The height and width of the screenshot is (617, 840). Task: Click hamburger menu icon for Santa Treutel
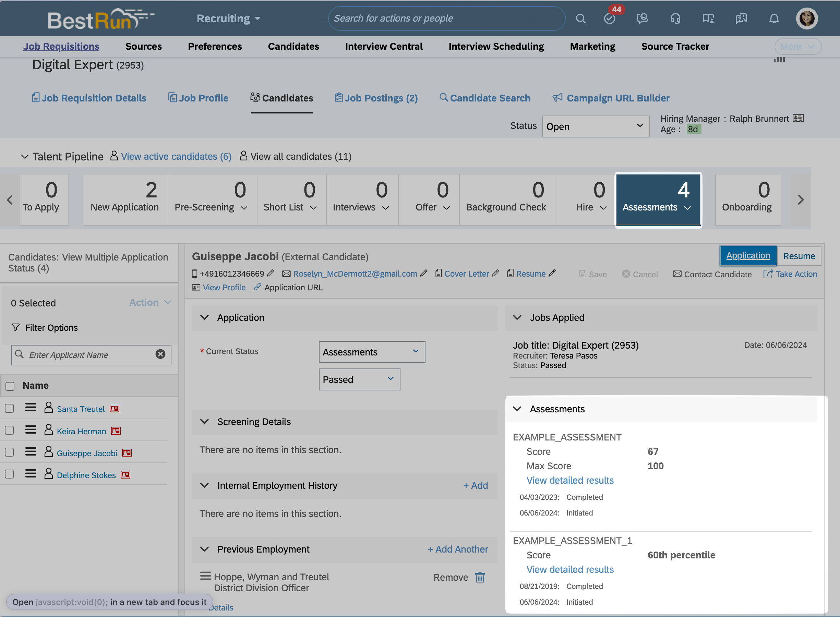pyautogui.click(x=31, y=408)
